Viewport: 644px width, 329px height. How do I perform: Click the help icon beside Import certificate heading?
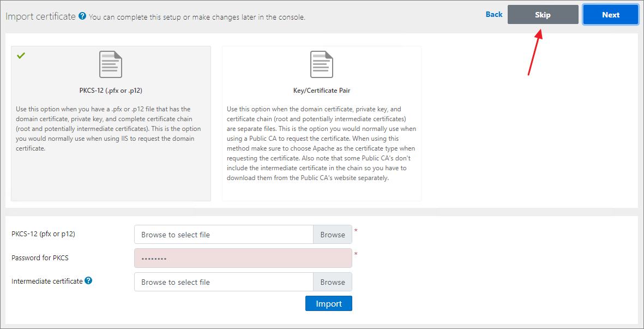click(x=82, y=16)
